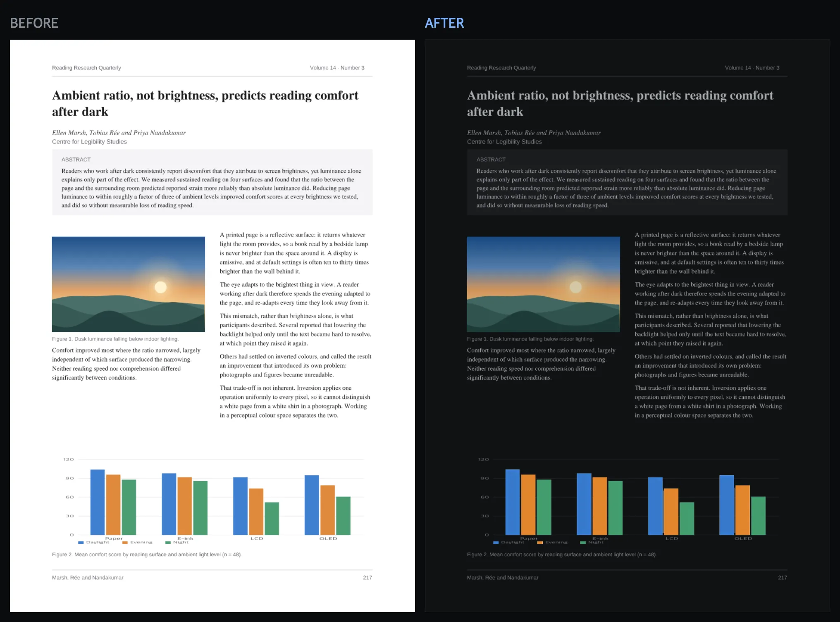Click the article title in the BEFORE page
The height and width of the screenshot is (622, 840).
(205, 103)
